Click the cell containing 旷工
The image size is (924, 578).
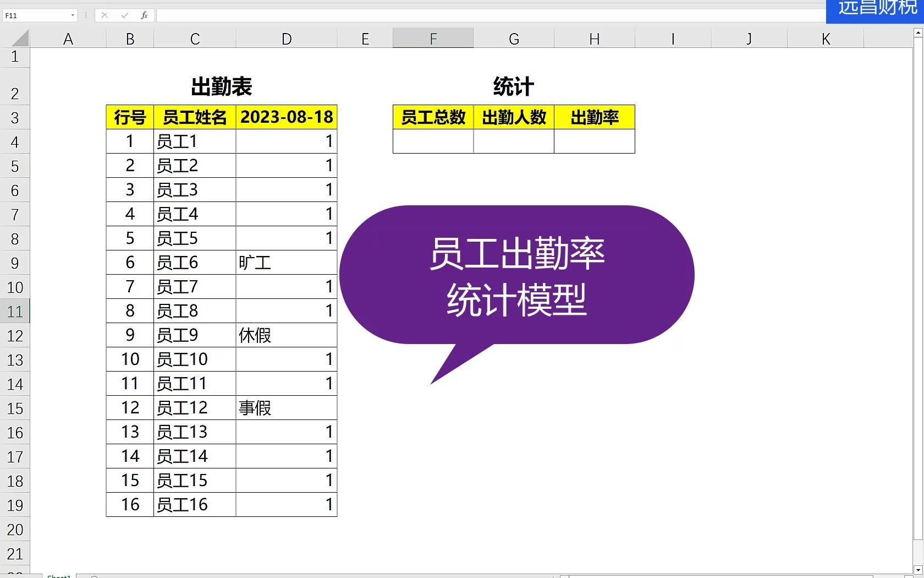pos(287,263)
